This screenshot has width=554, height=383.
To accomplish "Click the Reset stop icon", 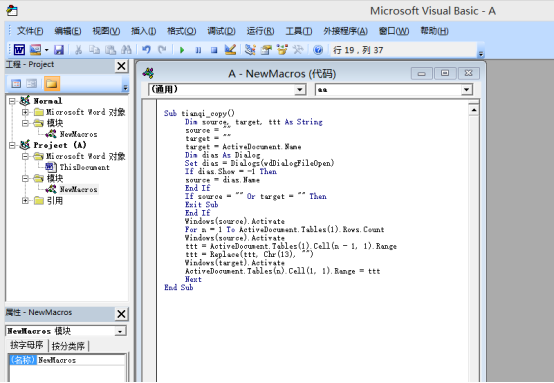I will [x=214, y=50].
